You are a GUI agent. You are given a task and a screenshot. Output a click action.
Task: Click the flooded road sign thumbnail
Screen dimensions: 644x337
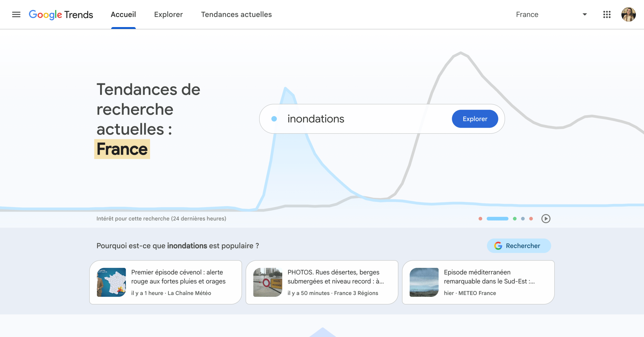click(x=268, y=282)
